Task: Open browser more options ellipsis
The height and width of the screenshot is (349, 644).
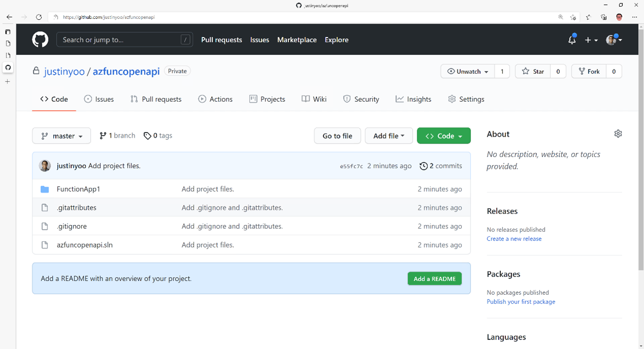Action: tap(634, 17)
